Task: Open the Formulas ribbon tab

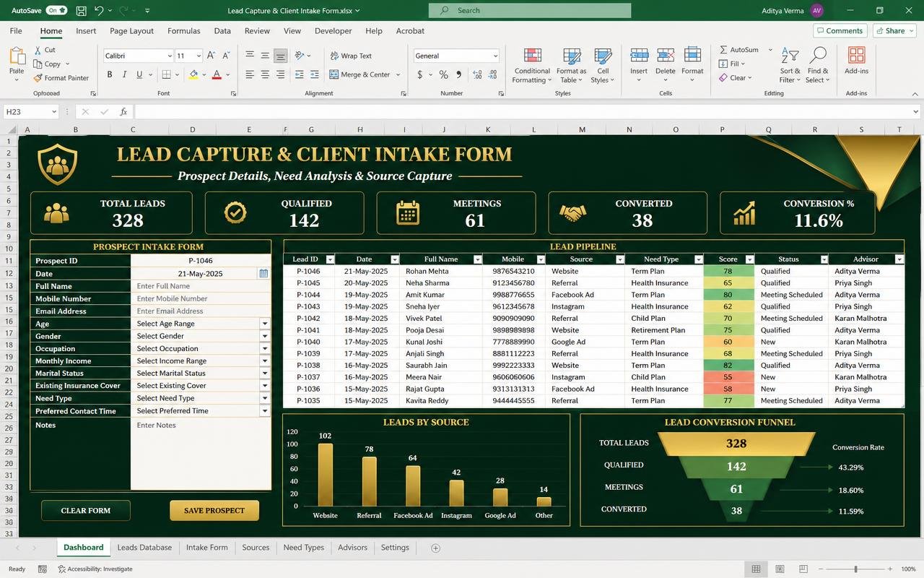Action: [184, 31]
